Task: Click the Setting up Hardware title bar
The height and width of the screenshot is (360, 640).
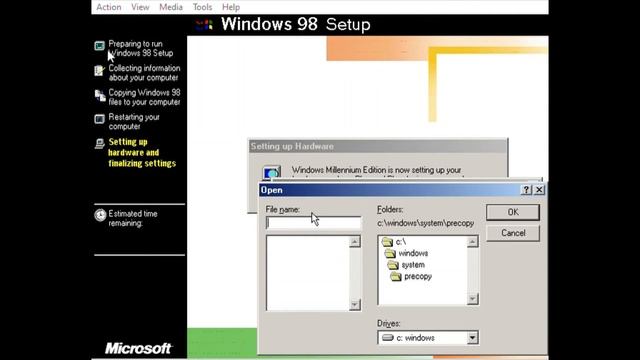Action: click(378, 146)
